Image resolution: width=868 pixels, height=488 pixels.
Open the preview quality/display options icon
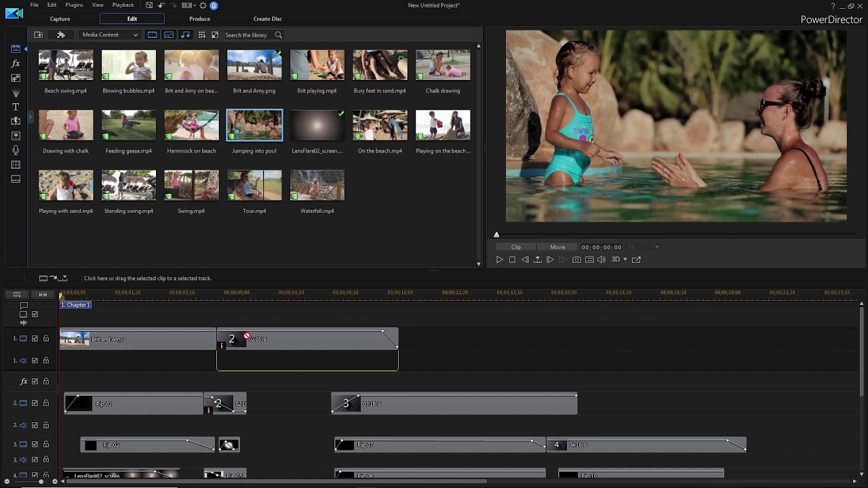(589, 260)
